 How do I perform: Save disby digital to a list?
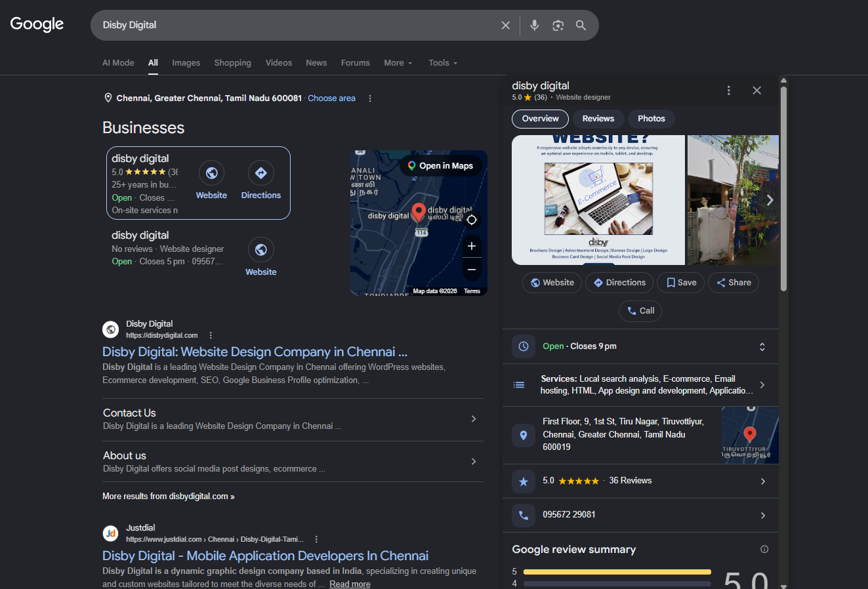click(x=681, y=283)
